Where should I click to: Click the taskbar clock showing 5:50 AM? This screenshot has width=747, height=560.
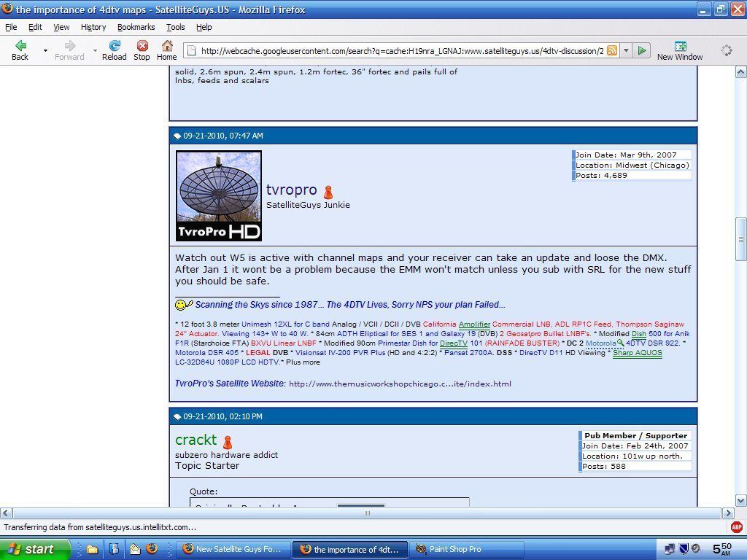point(722,549)
